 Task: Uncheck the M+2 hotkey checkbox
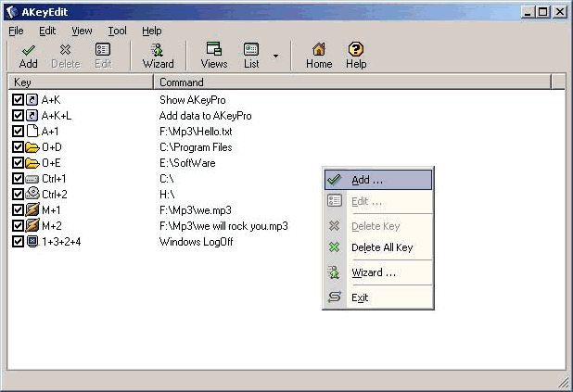coord(18,226)
